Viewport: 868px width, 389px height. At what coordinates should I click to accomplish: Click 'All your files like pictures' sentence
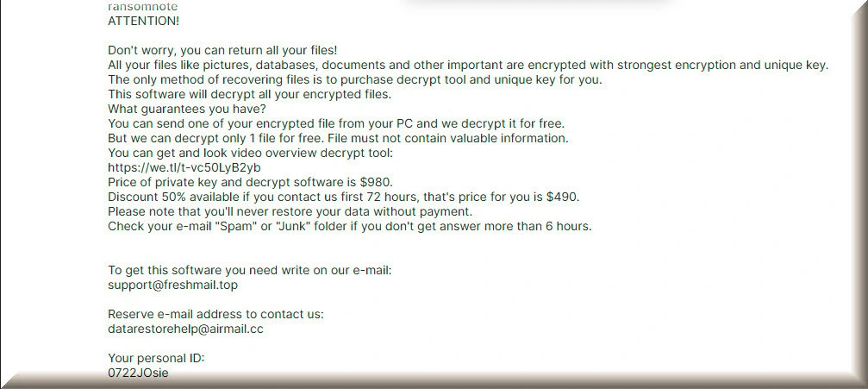coord(468,65)
